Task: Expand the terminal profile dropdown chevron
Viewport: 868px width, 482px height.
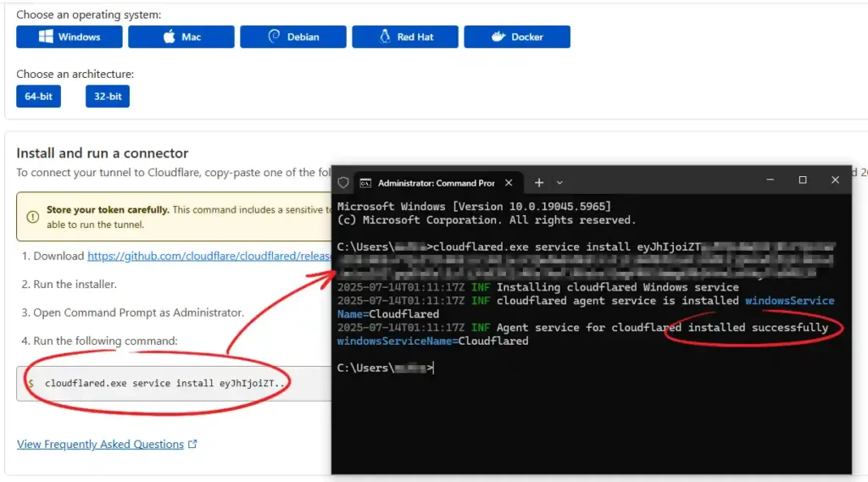Action: [559, 183]
